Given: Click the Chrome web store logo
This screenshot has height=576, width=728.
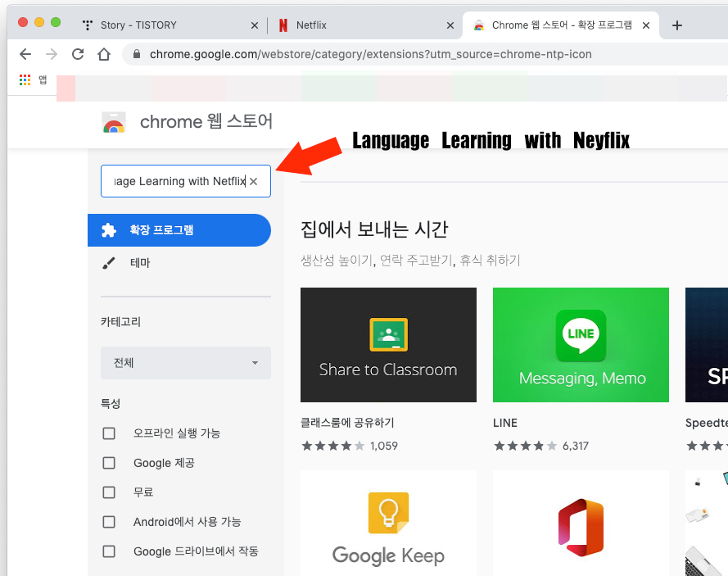Looking at the screenshot, I should pos(114,123).
